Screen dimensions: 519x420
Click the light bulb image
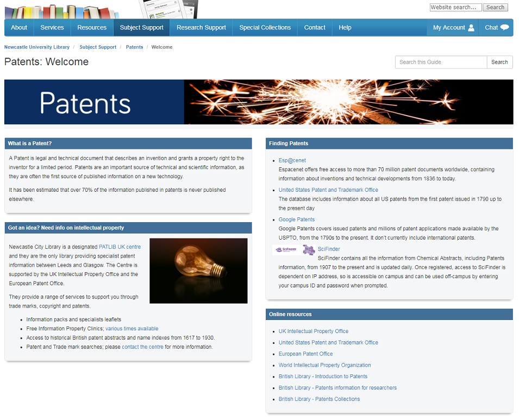(198, 271)
